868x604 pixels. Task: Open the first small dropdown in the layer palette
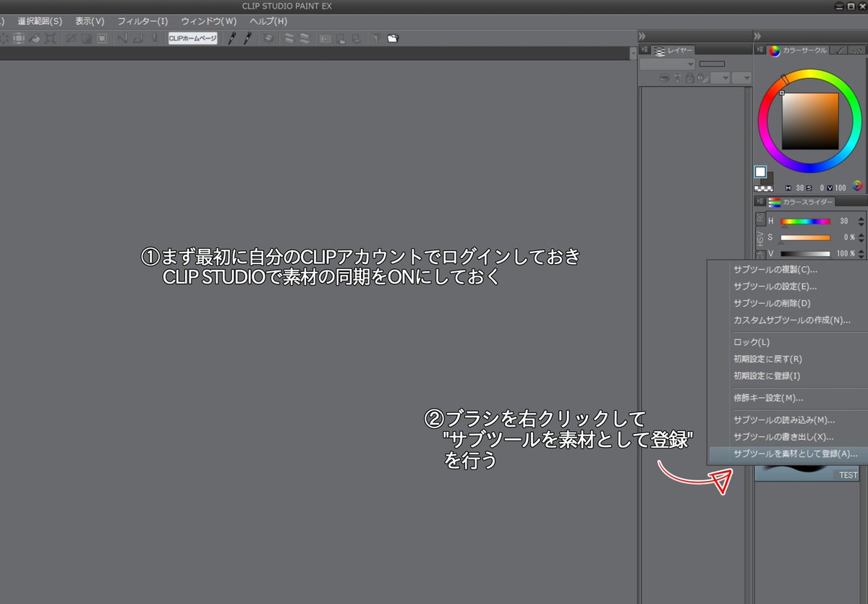[x=720, y=78]
